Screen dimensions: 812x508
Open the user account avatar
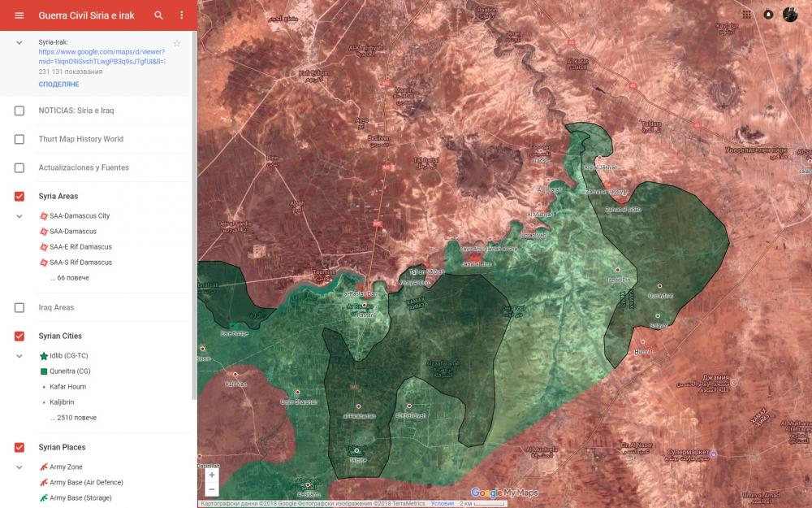pos(790,14)
